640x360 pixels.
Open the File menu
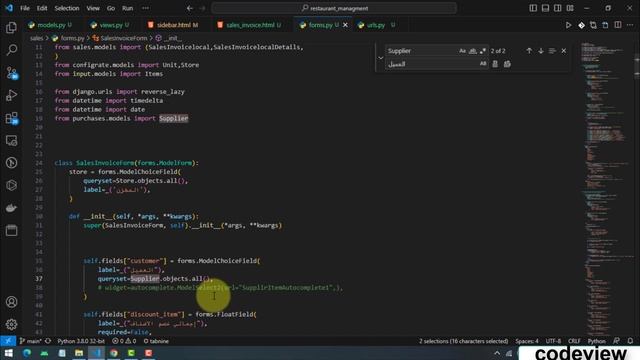click(x=25, y=8)
